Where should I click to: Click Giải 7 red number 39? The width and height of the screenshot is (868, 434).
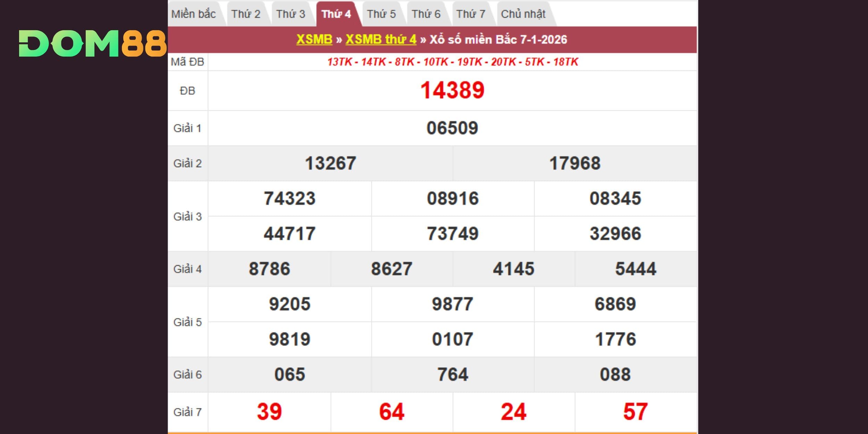[269, 412]
